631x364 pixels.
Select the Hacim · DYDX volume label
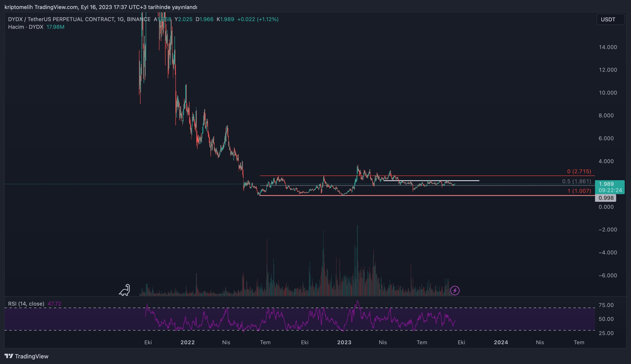(x=26, y=27)
